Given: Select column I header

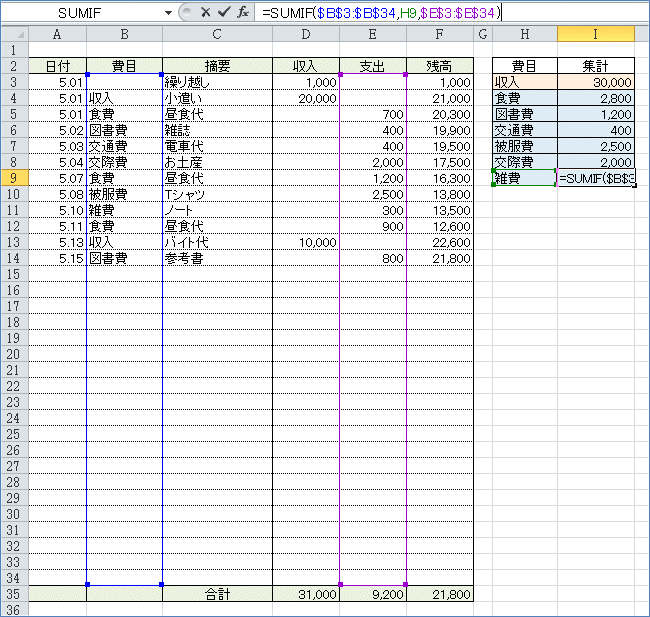Looking at the screenshot, I should (x=595, y=35).
